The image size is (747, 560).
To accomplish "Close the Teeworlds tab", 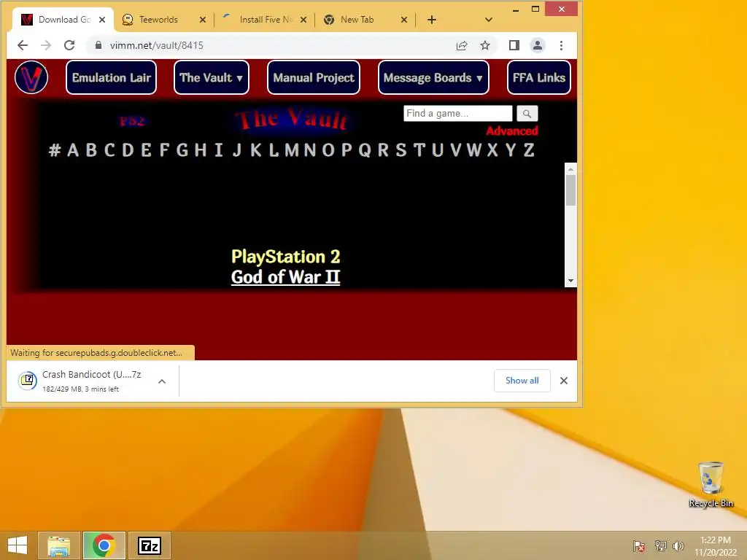I will pos(203,20).
